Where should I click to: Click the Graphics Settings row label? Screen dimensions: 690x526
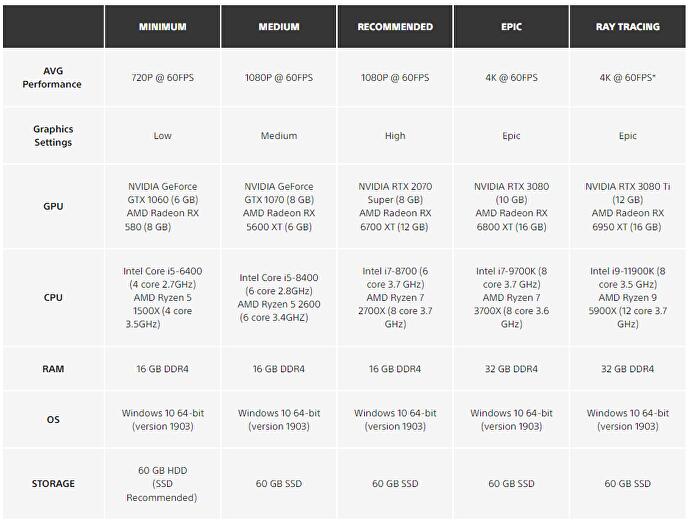coord(53,136)
